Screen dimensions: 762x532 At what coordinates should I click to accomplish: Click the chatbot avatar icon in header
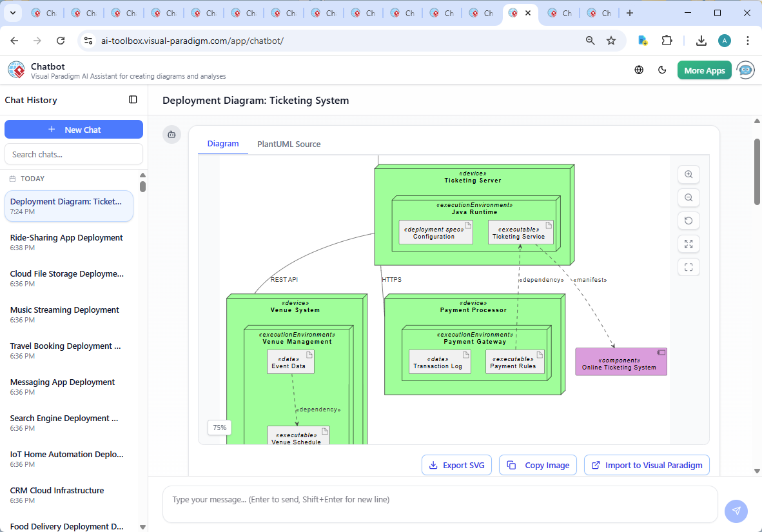(x=746, y=70)
